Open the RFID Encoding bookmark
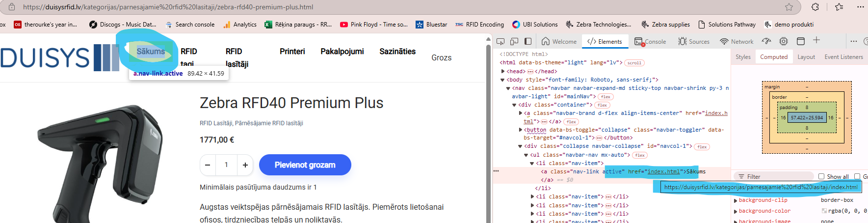 [479, 25]
